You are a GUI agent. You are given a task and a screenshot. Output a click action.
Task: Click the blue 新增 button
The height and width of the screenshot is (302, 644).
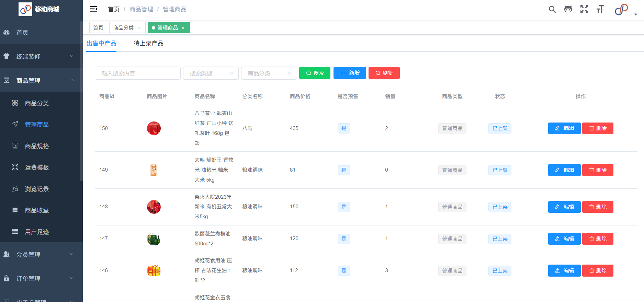click(350, 73)
